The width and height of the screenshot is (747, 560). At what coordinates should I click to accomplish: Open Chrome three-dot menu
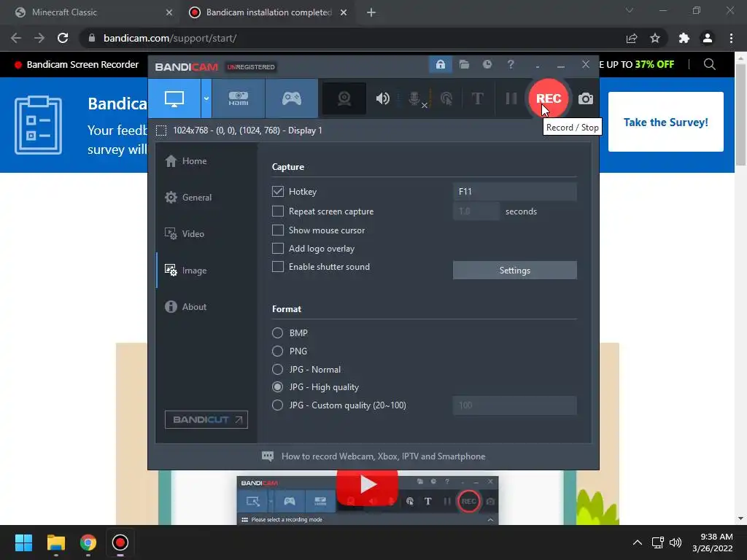coord(731,38)
